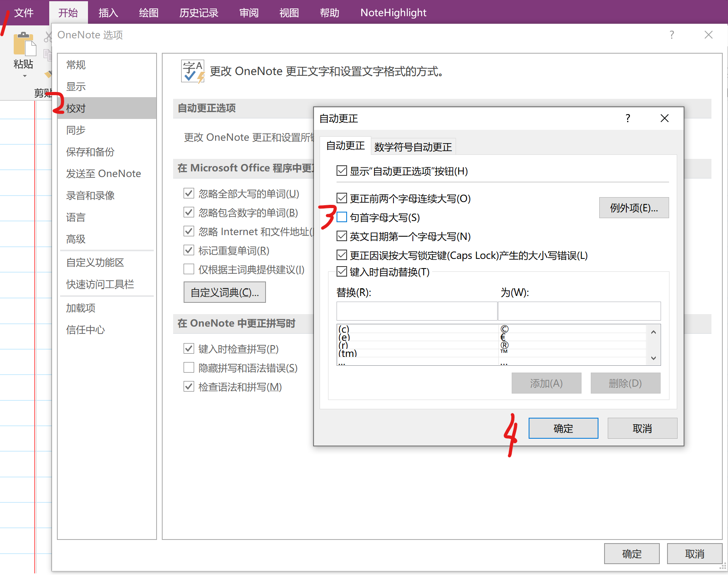Click 确定 at bottom of OneNote 选项
The height and width of the screenshot is (575, 728).
[x=632, y=554]
